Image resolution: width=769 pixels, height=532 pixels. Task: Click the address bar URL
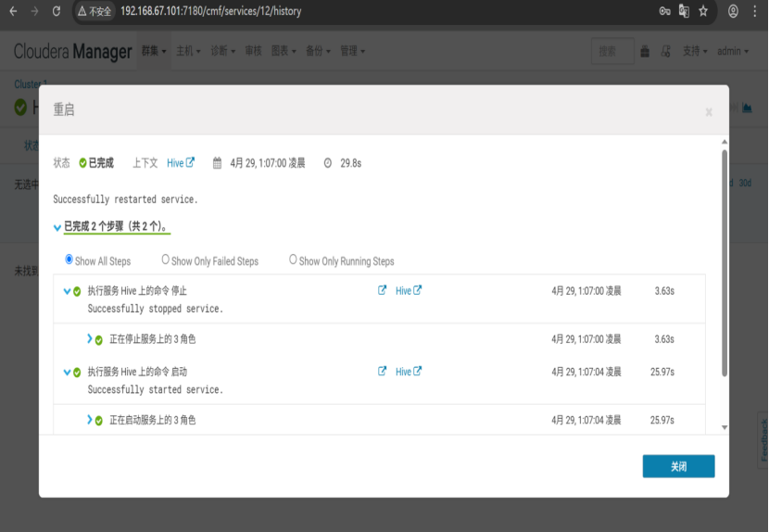click(x=211, y=11)
